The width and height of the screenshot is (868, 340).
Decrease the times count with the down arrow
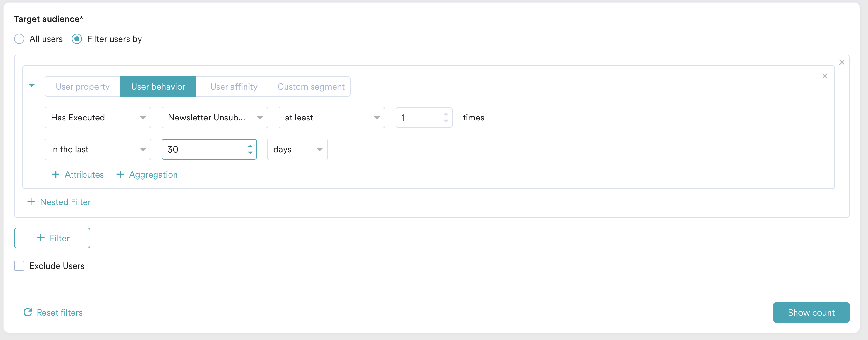(x=446, y=120)
